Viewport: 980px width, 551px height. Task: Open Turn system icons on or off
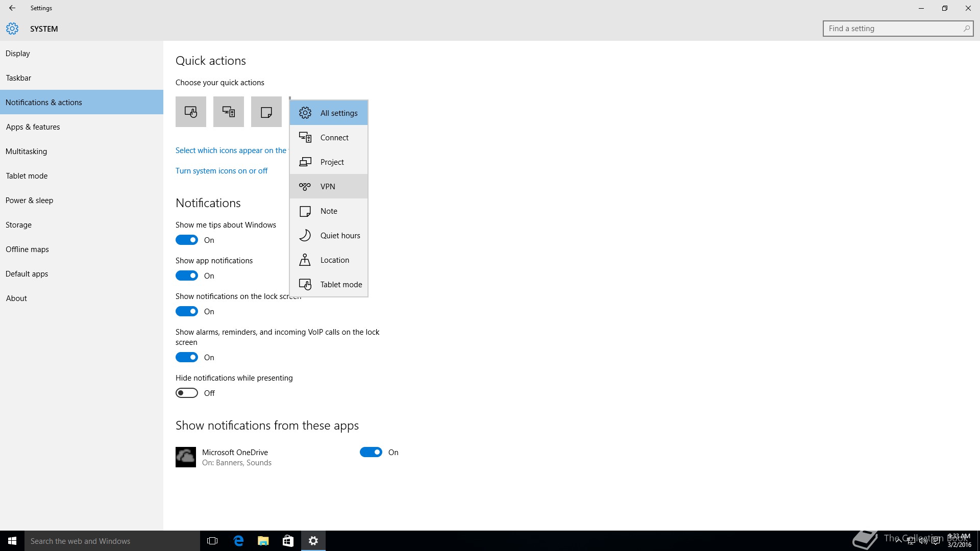pos(222,171)
